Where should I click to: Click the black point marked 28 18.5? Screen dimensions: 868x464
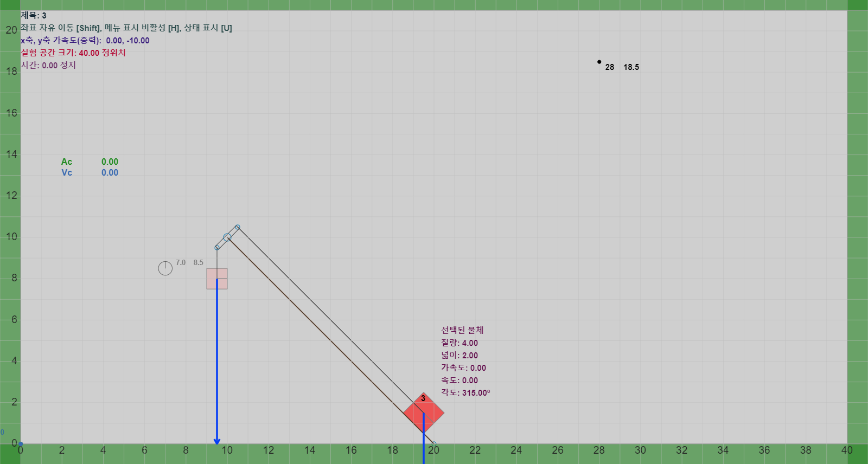[x=599, y=62]
